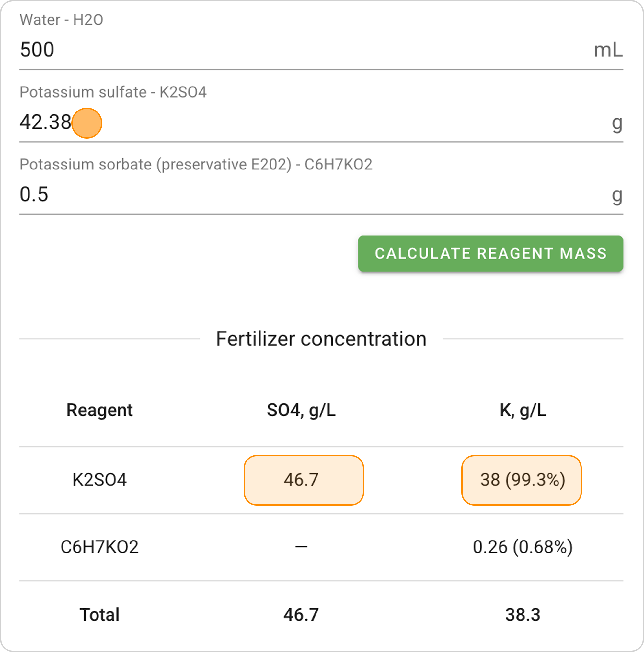
Task: Click the SO4, g/L column header
Action: tap(301, 410)
